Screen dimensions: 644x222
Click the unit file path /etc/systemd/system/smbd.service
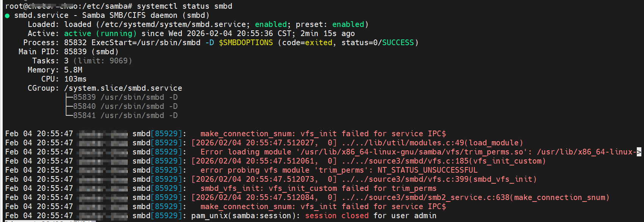pos(173,25)
